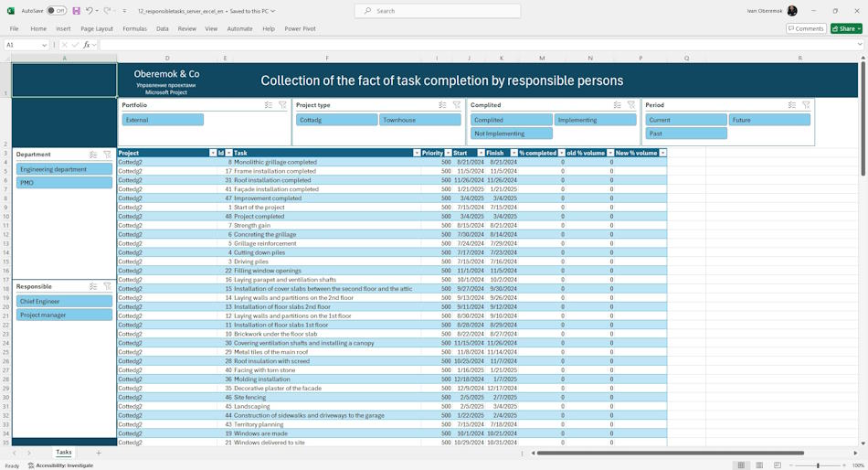Toggle multi-select on Project type slicer
This screenshot has width=868, height=470.
442,105
